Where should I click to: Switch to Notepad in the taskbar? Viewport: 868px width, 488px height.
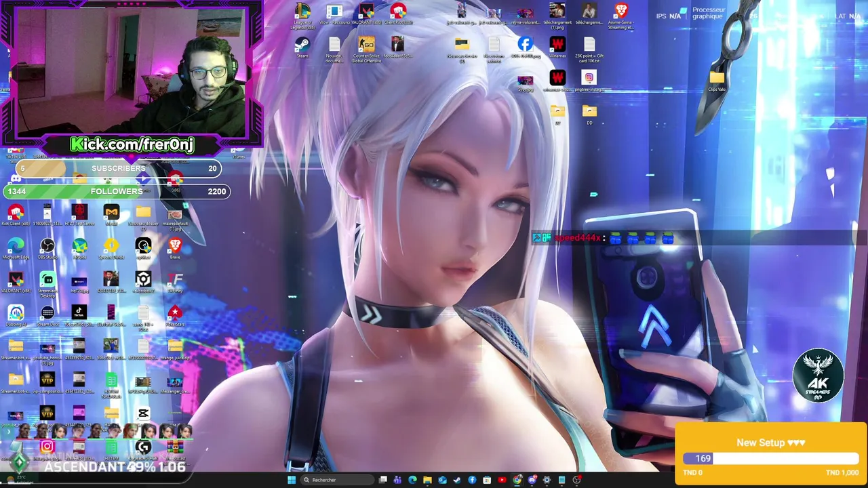click(561, 480)
